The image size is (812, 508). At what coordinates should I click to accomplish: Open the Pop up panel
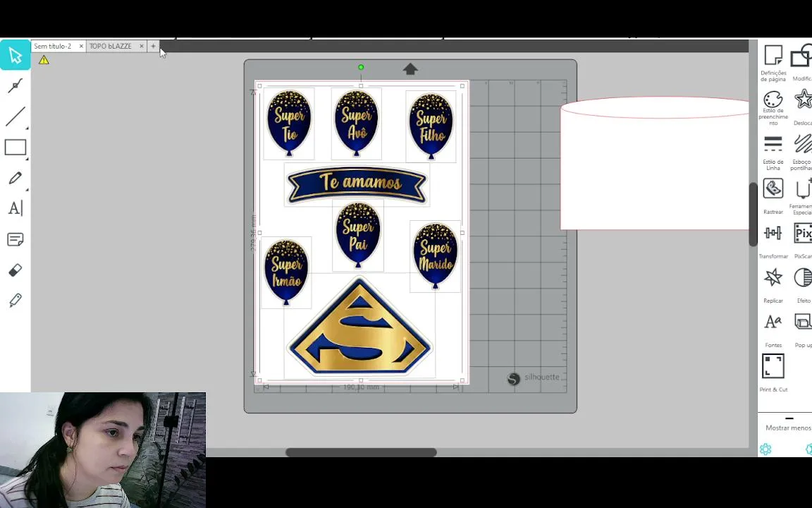(802, 330)
